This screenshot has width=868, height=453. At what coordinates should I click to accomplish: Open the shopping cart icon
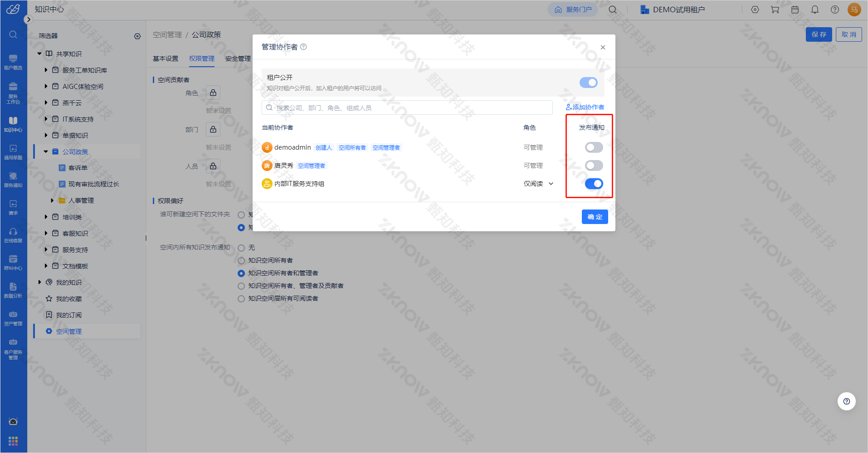pos(775,10)
